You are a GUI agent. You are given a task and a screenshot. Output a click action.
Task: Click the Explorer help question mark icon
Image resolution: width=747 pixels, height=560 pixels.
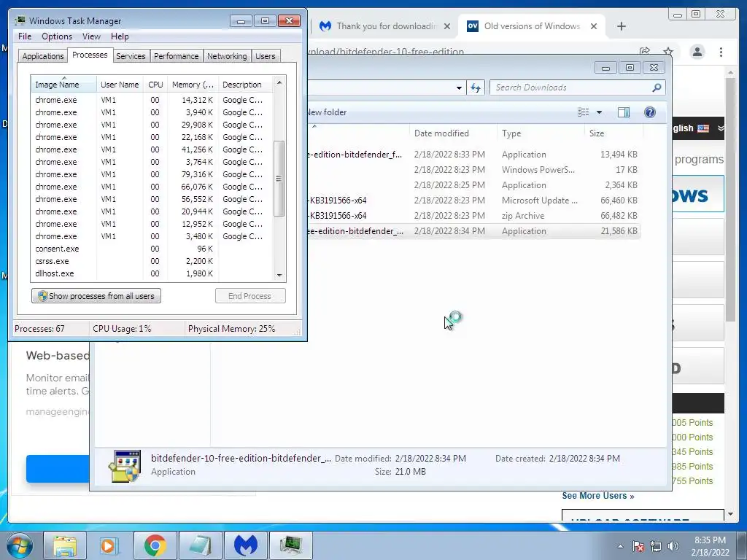[649, 112]
